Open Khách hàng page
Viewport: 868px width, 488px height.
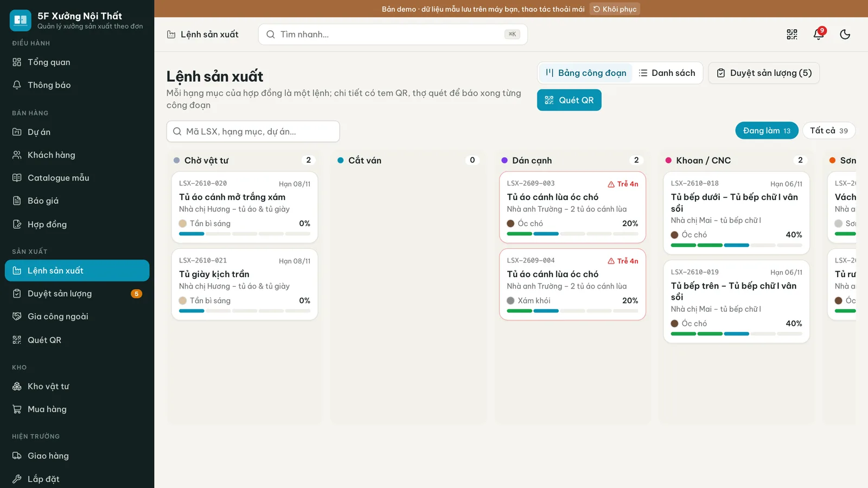[77, 155]
